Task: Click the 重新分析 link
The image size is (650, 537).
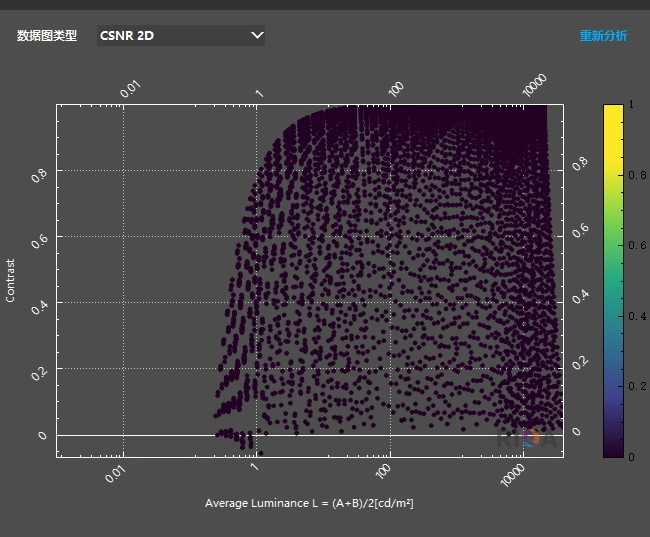Action: 603,36
